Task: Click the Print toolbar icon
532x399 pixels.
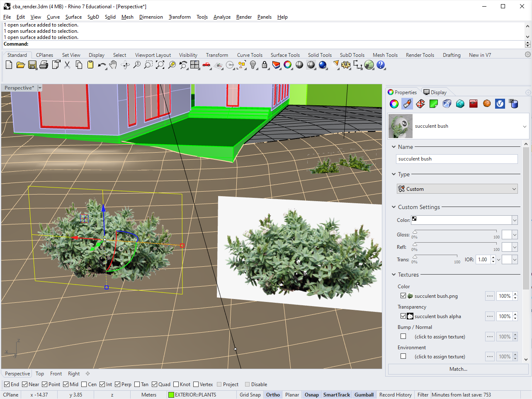Action: coord(44,65)
